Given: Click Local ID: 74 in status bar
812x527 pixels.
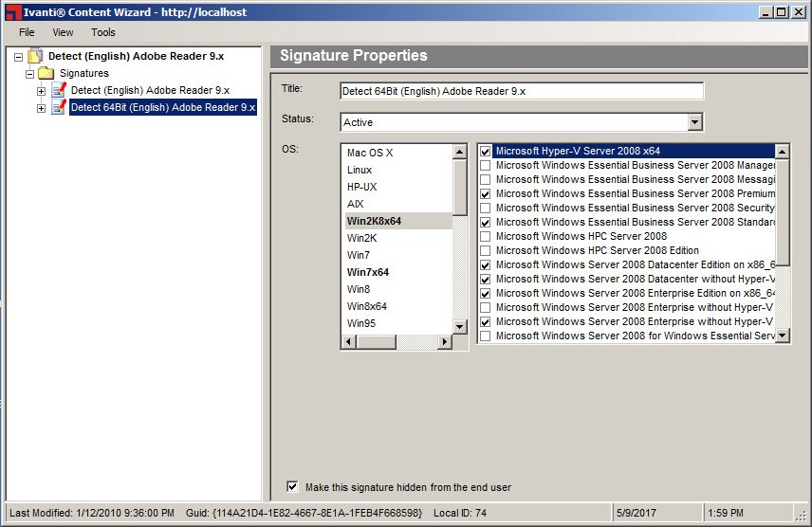Looking at the screenshot, I should click(x=460, y=513).
